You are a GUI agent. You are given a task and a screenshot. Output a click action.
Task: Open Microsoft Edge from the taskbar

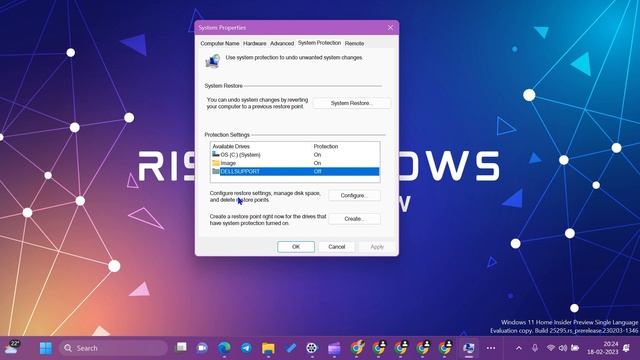coord(224,348)
